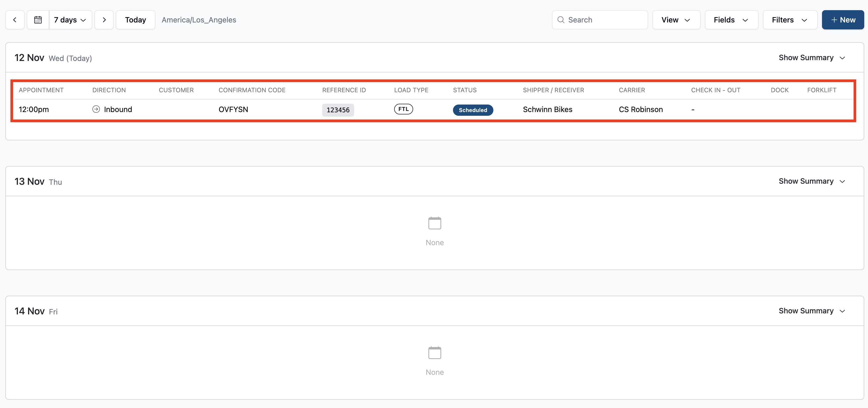This screenshot has width=868, height=408.
Task: Click the search magnifier icon
Action: [561, 20]
